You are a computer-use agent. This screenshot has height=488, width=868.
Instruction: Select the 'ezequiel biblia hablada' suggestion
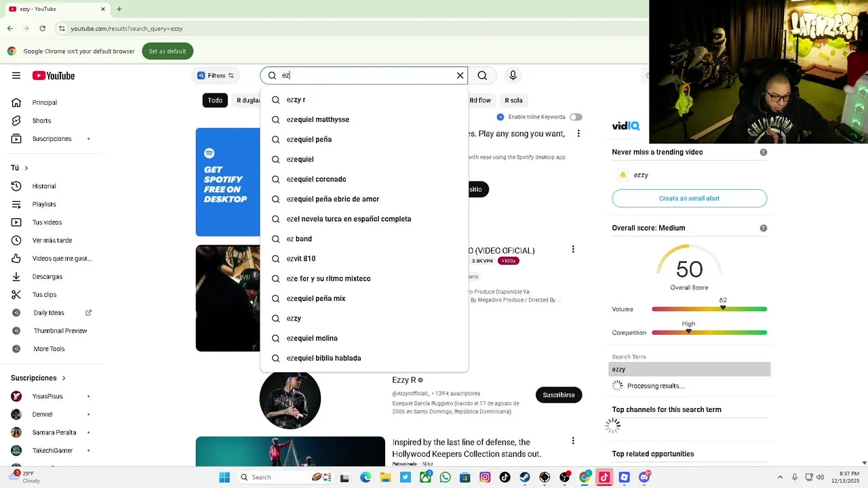pyautogui.click(x=364, y=358)
